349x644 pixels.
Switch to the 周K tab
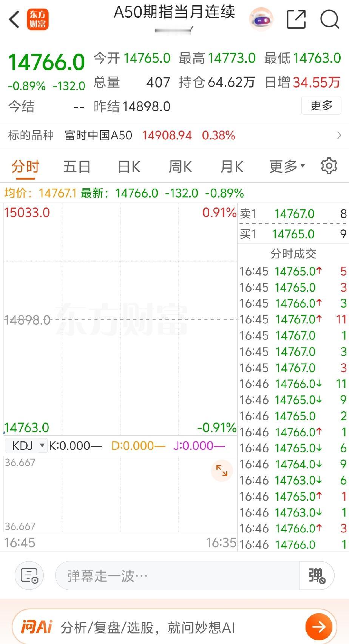click(180, 166)
